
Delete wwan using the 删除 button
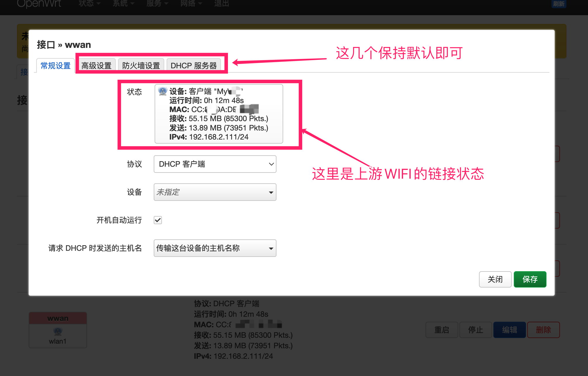(x=543, y=330)
